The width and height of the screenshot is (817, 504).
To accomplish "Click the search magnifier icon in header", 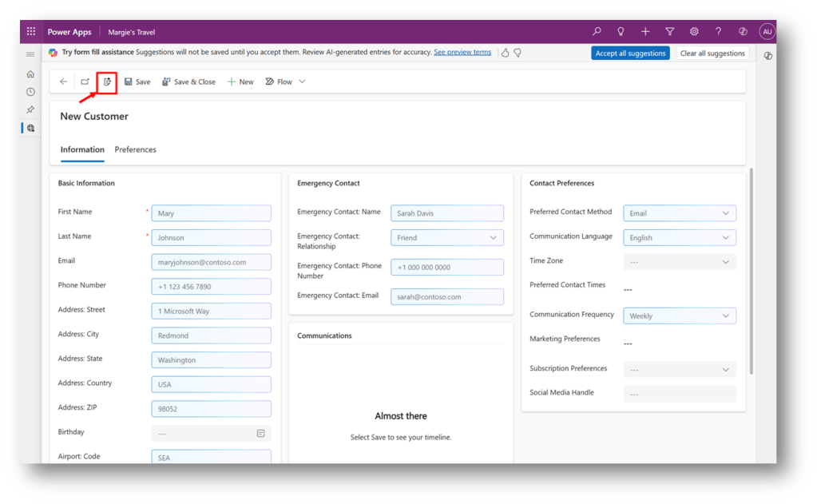I will click(597, 32).
